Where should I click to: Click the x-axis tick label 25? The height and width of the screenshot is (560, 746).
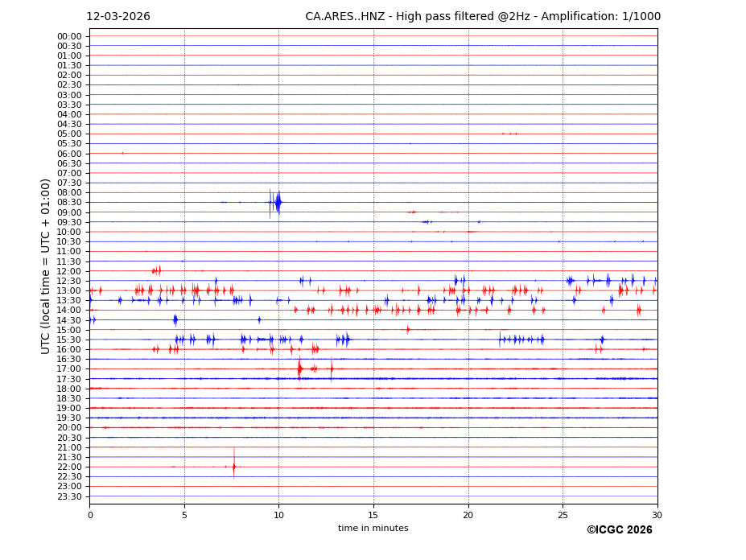563,515
